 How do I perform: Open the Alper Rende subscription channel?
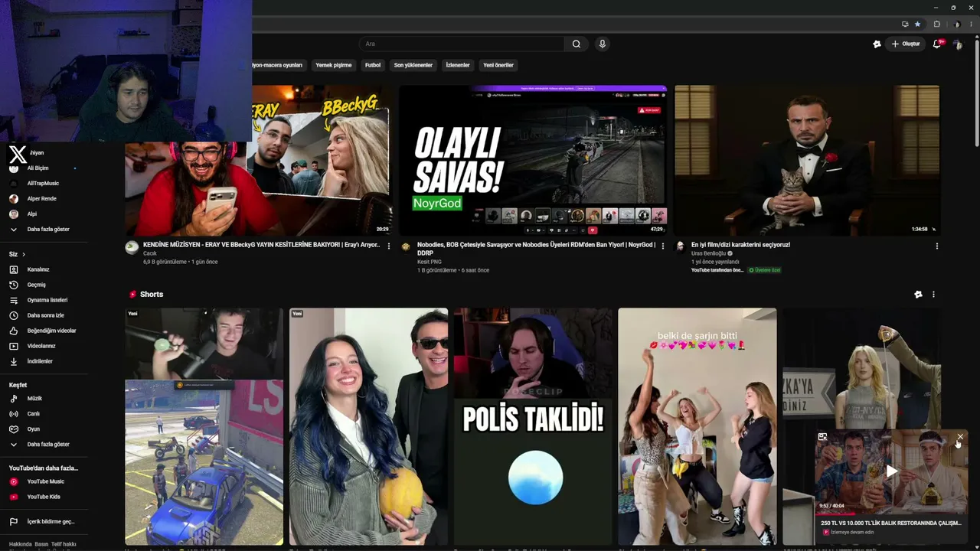click(x=44, y=199)
